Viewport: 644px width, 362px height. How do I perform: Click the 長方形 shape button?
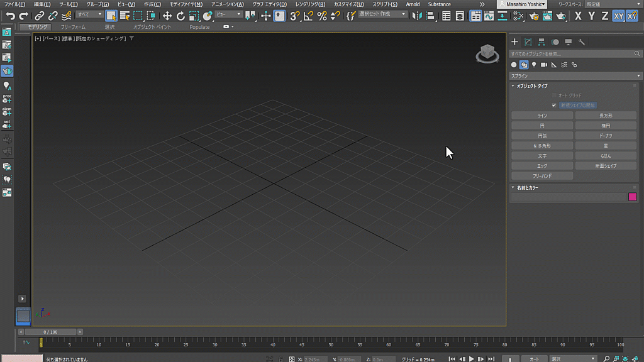[606, 116]
